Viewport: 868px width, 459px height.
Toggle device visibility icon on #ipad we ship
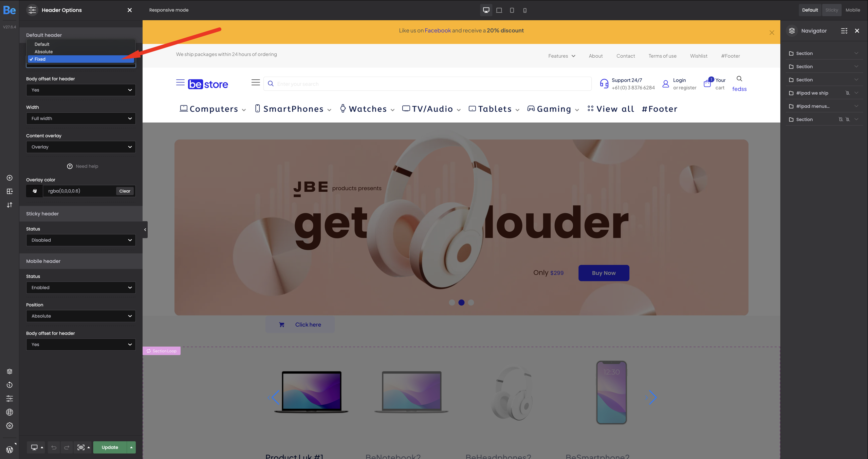(x=847, y=93)
